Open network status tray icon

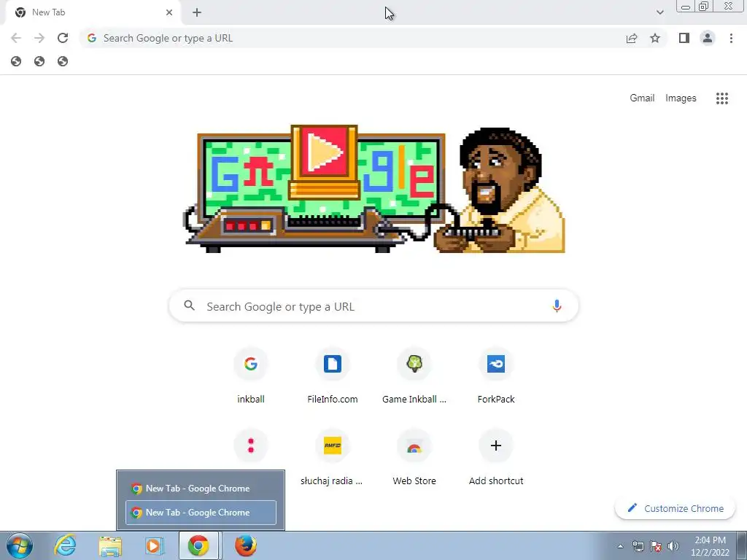click(x=638, y=546)
